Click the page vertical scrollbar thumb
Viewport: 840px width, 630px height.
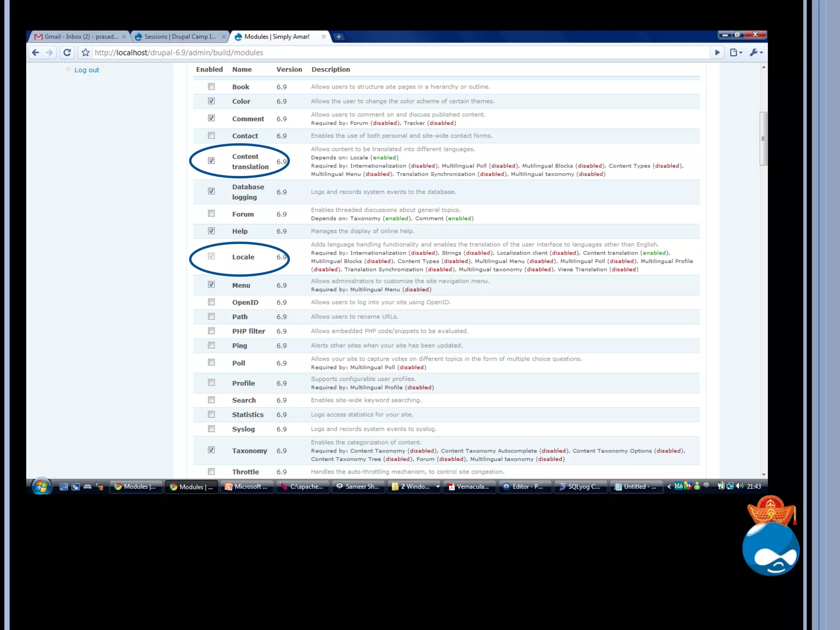pyautogui.click(x=763, y=139)
